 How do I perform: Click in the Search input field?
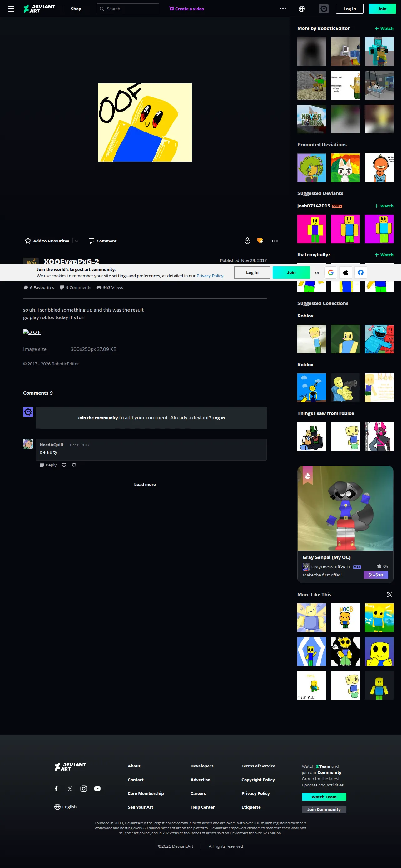point(128,9)
